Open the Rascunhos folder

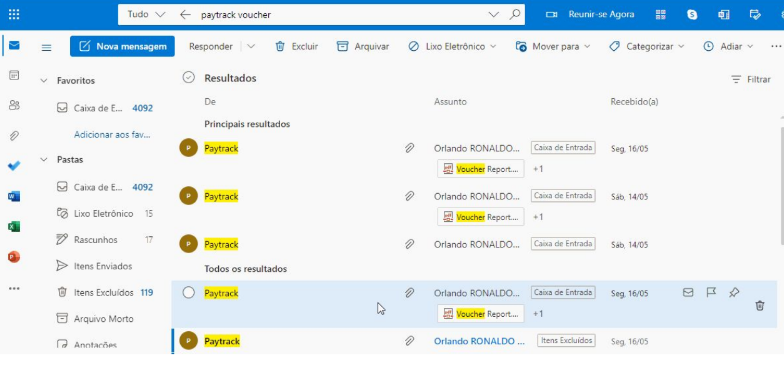click(x=104, y=240)
